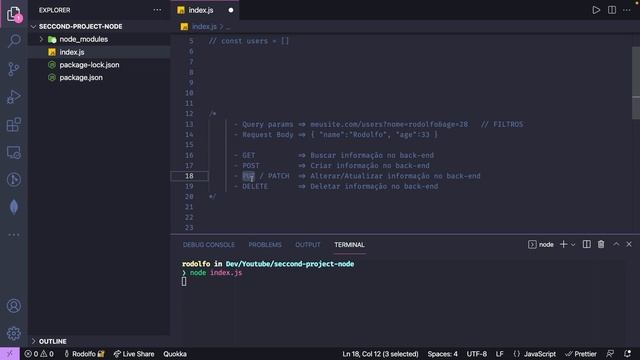Open the editor More Actions ellipsis

click(627, 10)
